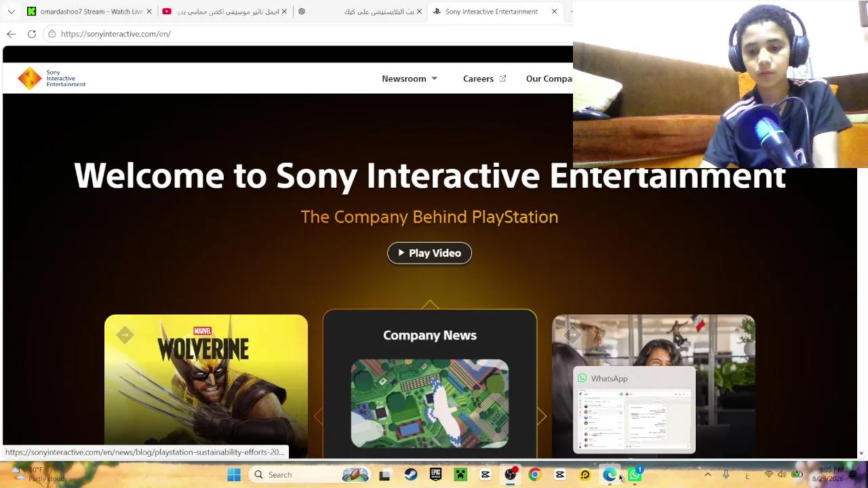This screenshot has width=868, height=488.
Task: Expand the Newsroom dropdown menu
Action: click(410, 79)
